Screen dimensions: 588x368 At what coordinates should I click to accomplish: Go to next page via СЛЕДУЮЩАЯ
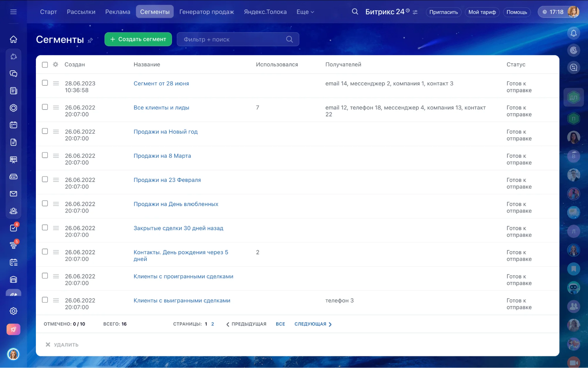(313, 324)
